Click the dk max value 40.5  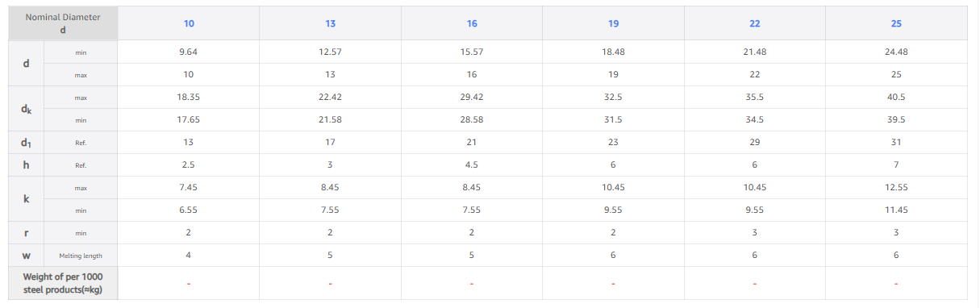pyautogui.click(x=896, y=97)
